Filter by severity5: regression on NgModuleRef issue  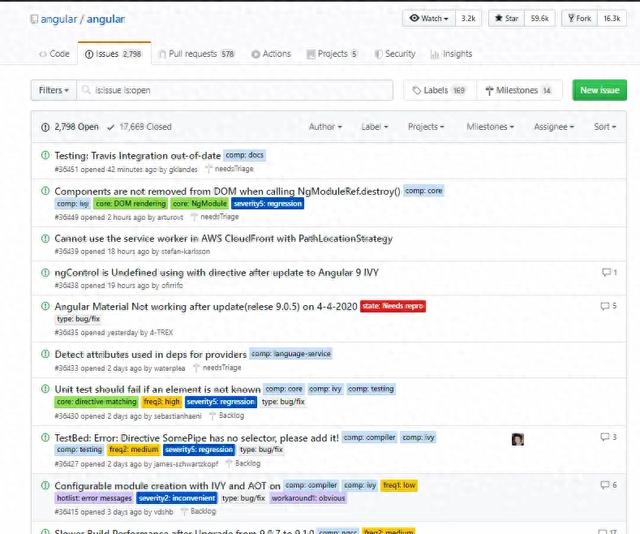[267, 203]
